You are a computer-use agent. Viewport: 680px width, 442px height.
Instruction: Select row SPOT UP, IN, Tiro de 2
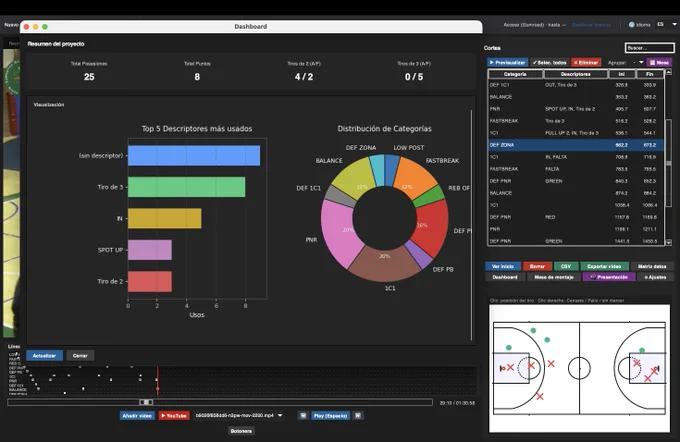[576, 109]
